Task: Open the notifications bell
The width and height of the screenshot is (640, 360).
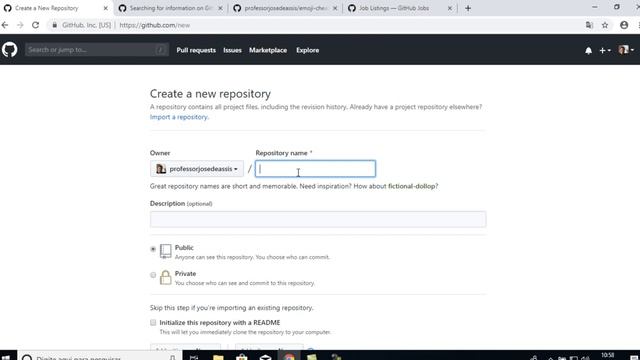Action: (588, 51)
